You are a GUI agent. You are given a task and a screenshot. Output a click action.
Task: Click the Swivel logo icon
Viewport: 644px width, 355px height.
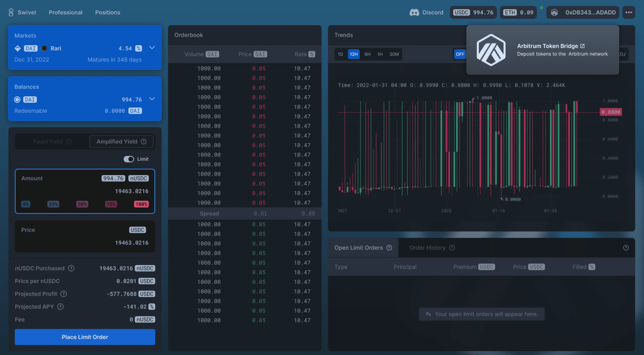point(11,12)
